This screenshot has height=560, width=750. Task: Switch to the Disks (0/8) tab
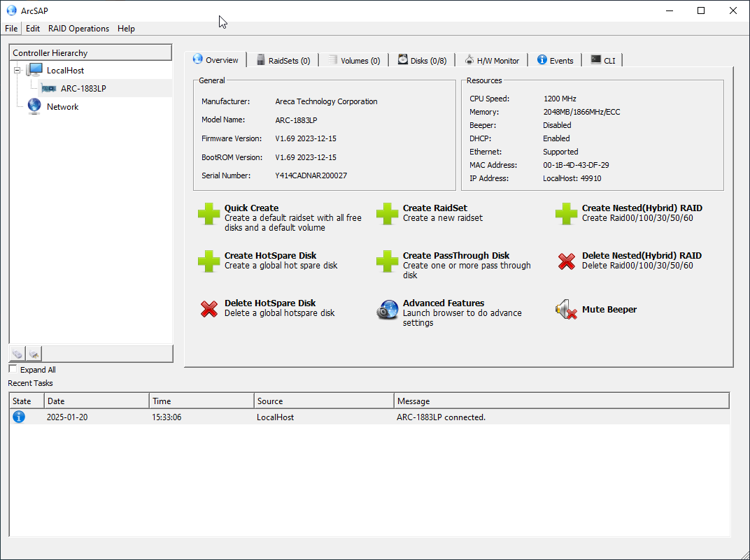pyautogui.click(x=422, y=61)
